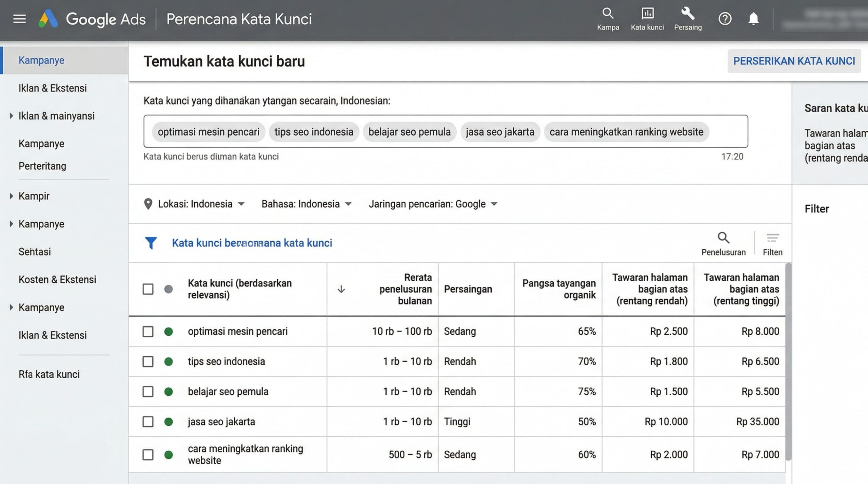868x484 pixels.
Task: Expand the Kampir sidebar item
Action: coord(11,196)
